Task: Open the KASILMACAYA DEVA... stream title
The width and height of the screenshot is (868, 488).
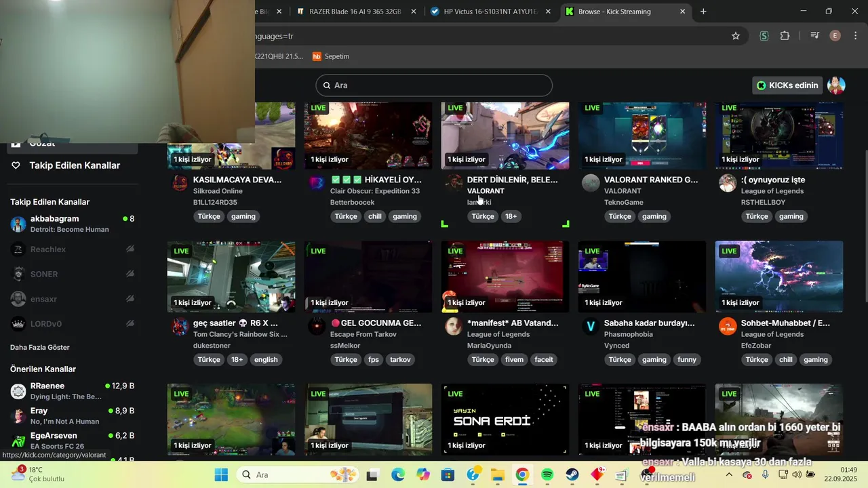Action: 237,180
